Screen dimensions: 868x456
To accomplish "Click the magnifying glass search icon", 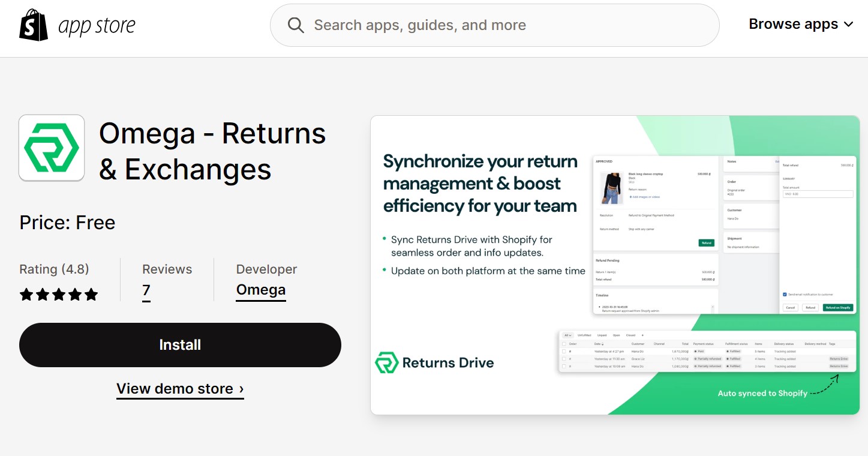I will tap(296, 25).
